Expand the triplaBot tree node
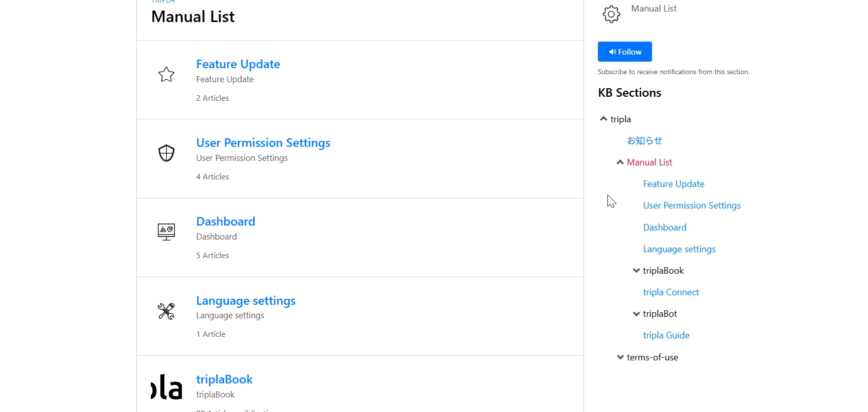This screenshot has width=868, height=412. coord(636,314)
